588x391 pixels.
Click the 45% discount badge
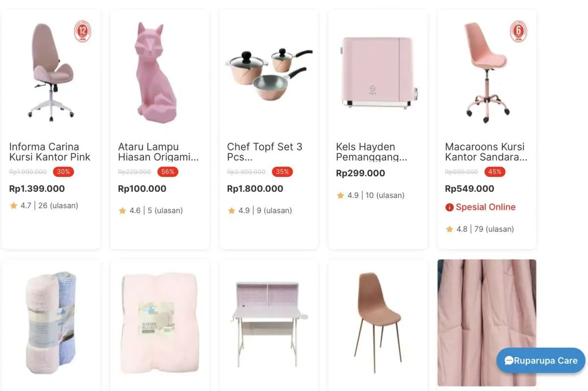pyautogui.click(x=495, y=172)
